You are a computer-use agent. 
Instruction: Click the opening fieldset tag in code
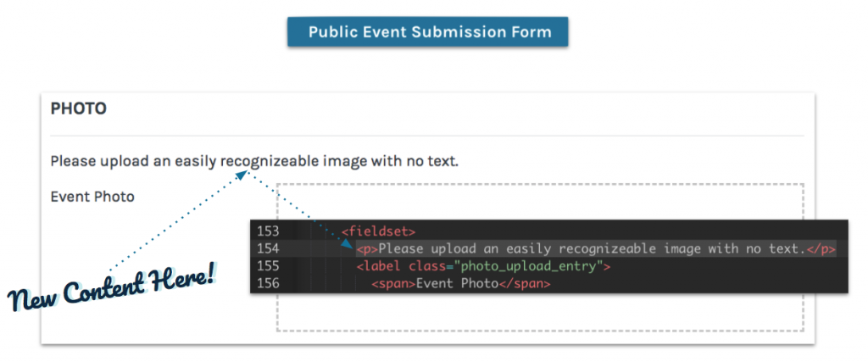click(x=379, y=231)
